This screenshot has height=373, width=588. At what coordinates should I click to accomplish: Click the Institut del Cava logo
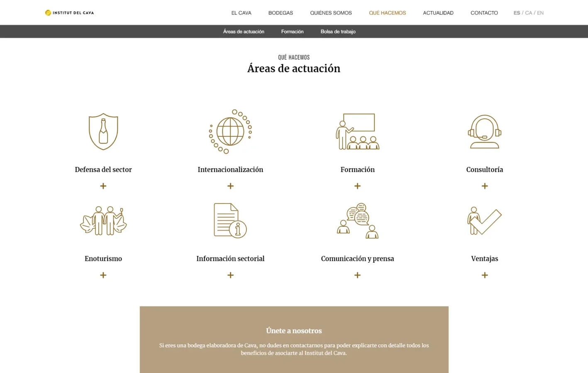pyautogui.click(x=70, y=13)
